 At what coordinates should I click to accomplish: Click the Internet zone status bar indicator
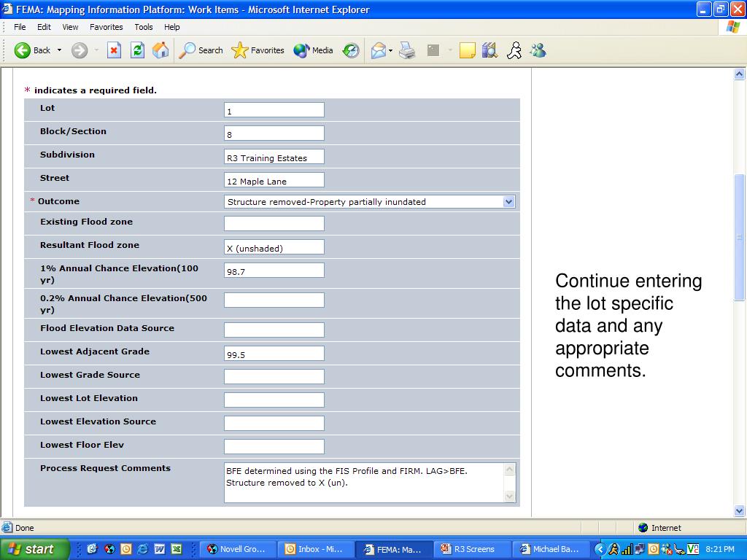pyautogui.click(x=659, y=528)
